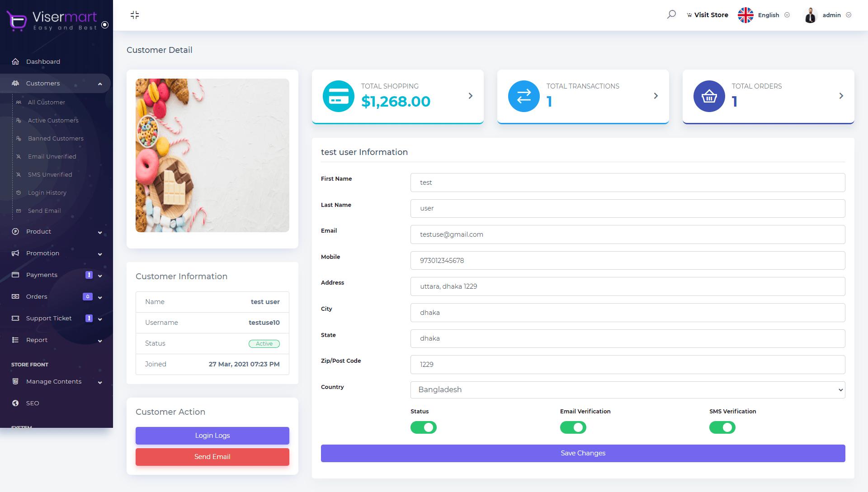Click the Email input field
Image resolution: width=868 pixels, height=492 pixels.
(x=627, y=234)
